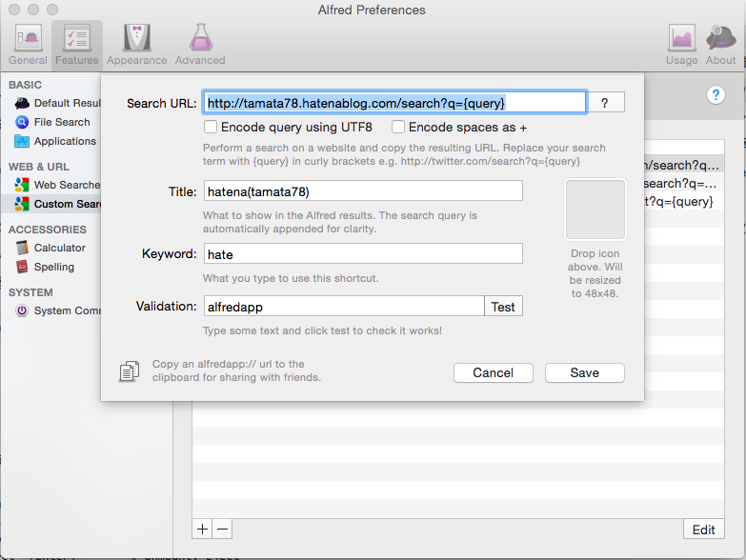Click the Keyword input field
This screenshot has width=746, height=560.
click(363, 253)
